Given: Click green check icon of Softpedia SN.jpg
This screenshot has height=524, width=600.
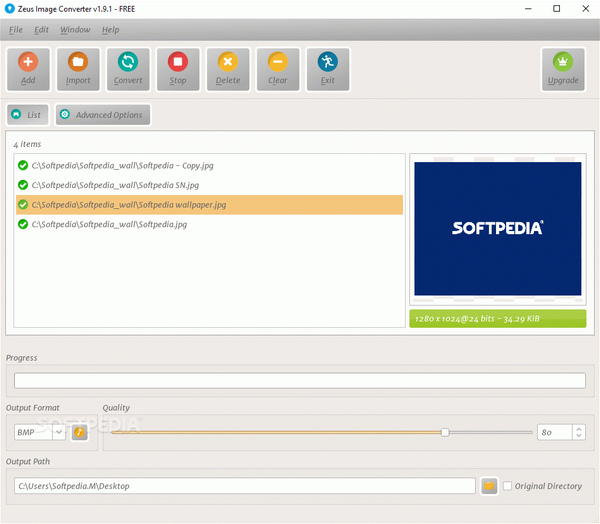Looking at the screenshot, I should (23, 185).
